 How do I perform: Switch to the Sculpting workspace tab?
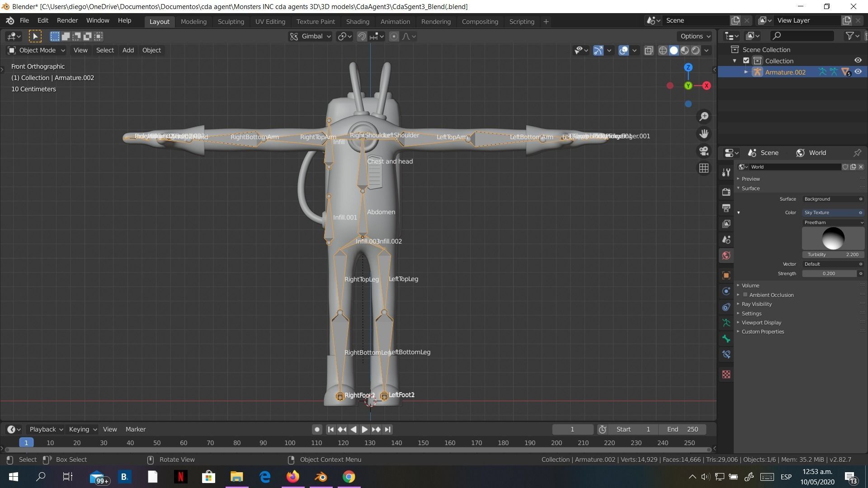[231, 21]
